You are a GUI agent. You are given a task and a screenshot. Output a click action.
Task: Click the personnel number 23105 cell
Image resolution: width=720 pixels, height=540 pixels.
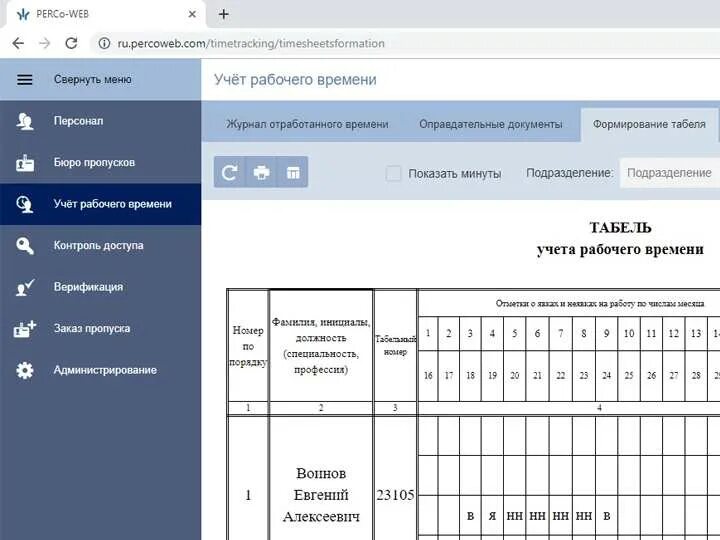click(x=395, y=495)
